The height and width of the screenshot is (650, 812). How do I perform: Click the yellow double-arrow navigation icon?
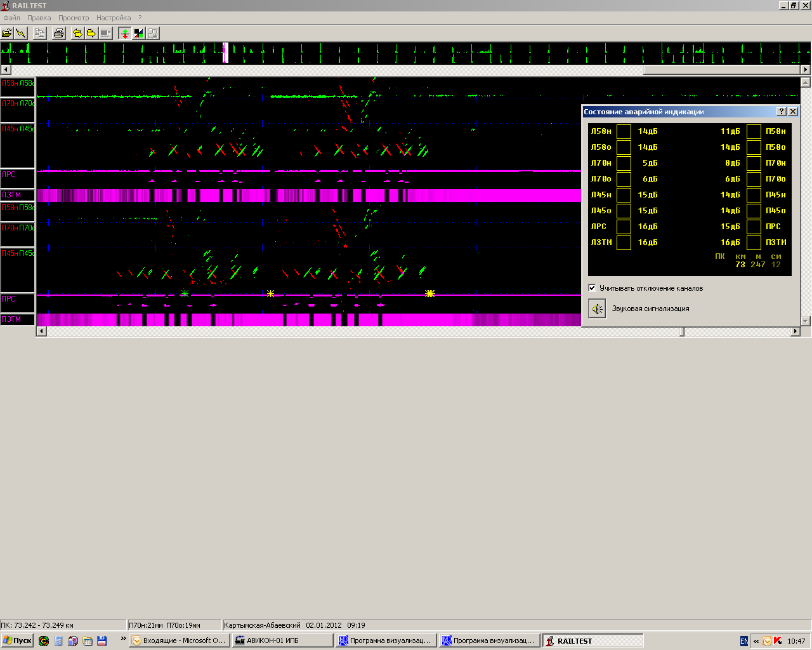77,33
